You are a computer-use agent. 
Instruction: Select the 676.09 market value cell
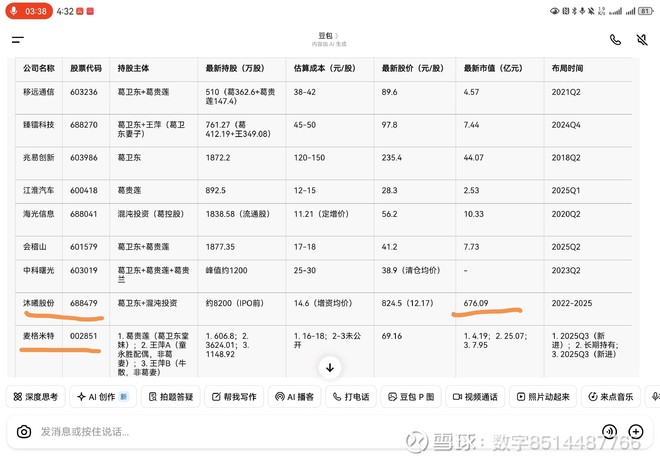coord(476,303)
